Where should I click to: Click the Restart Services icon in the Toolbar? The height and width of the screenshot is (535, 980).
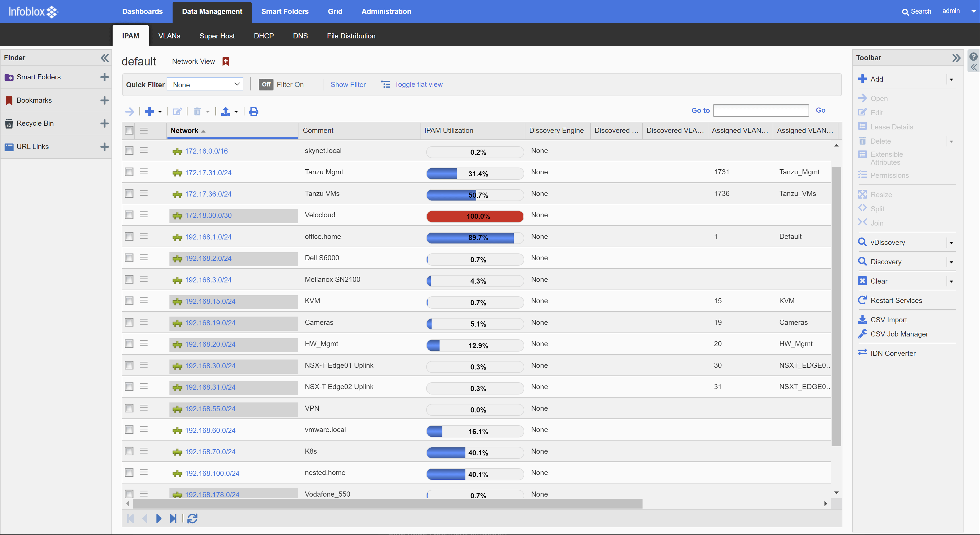[862, 300]
